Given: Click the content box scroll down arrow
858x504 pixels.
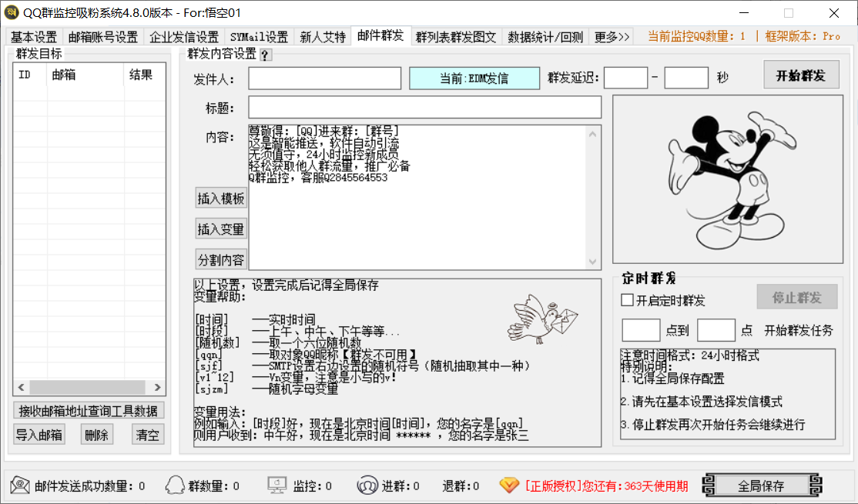Looking at the screenshot, I should [x=593, y=262].
